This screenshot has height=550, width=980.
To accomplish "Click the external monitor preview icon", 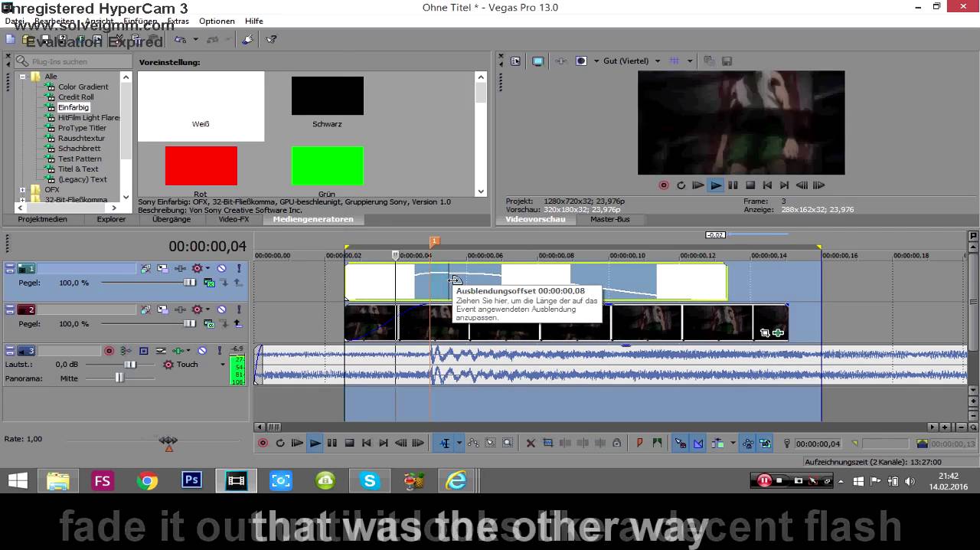I will [537, 61].
